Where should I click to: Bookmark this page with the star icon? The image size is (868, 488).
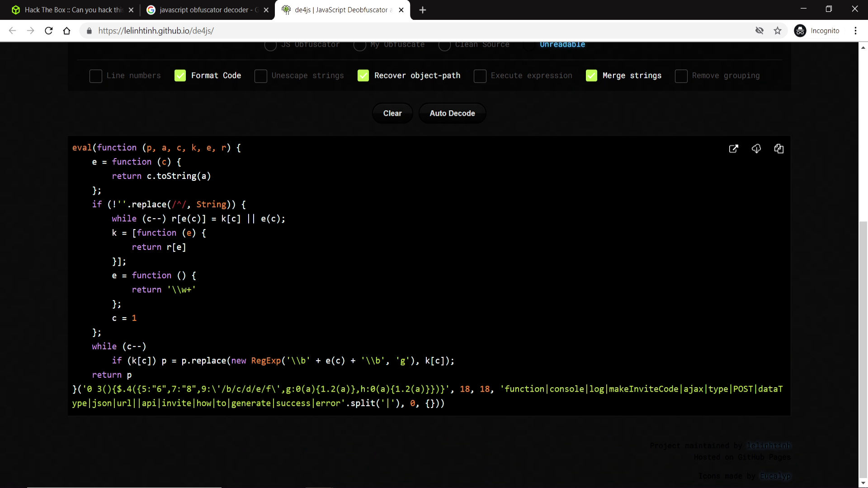click(x=778, y=31)
